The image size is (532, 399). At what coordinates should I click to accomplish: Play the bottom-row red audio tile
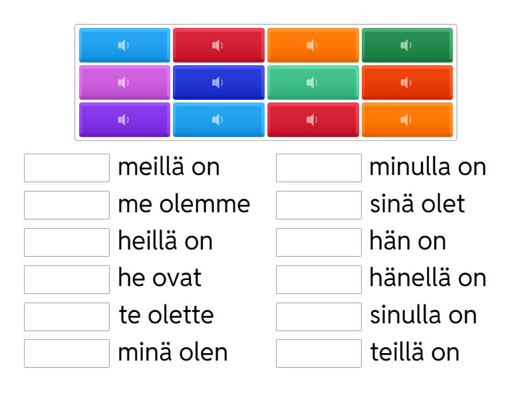(313, 120)
